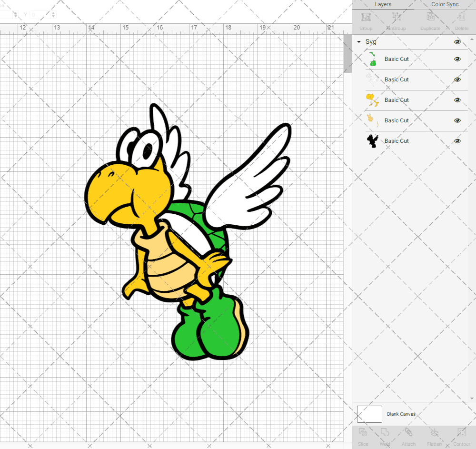
Task: Click the Blank Canvas label
Action: (401, 414)
